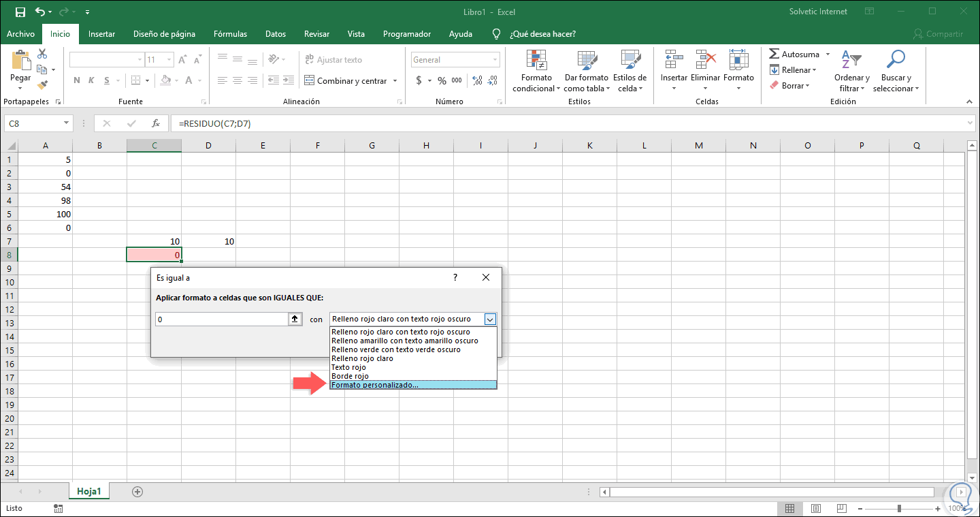Toggle normal view button in status bar
The height and width of the screenshot is (517, 980).
tap(789, 508)
